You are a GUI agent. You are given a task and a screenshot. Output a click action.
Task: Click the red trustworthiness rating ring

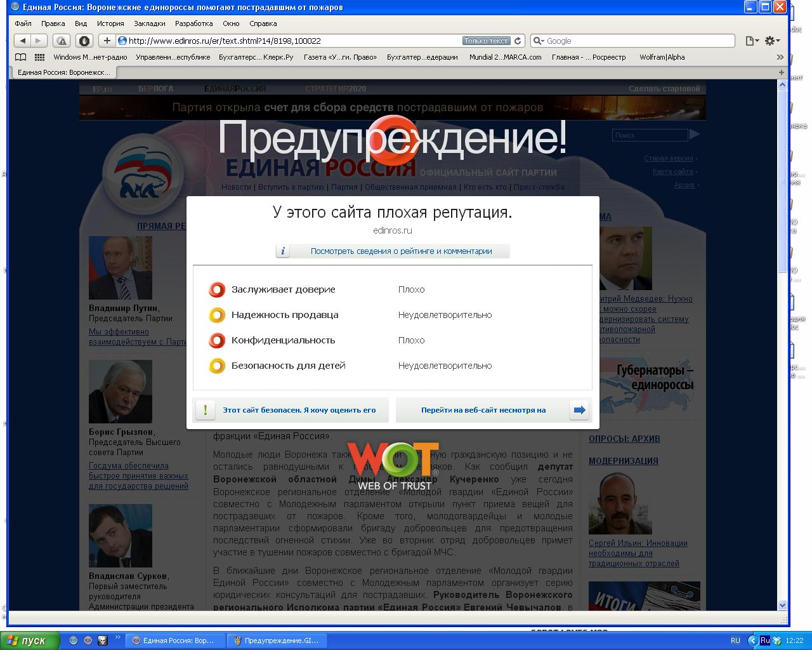click(217, 289)
